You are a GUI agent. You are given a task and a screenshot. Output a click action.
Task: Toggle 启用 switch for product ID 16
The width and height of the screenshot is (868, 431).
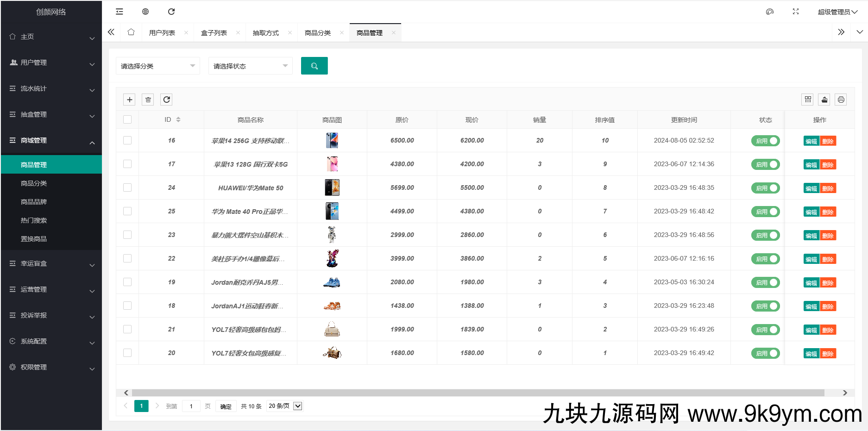[x=765, y=140]
